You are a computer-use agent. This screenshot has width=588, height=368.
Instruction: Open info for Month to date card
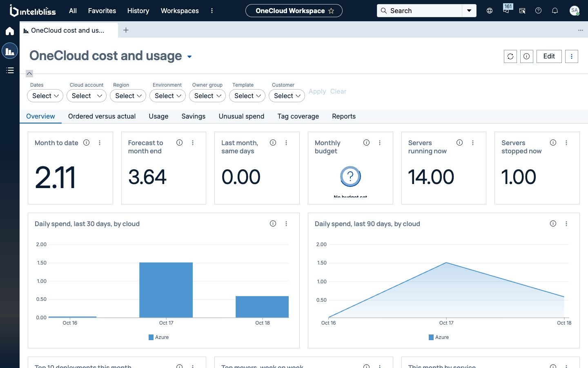pos(87,143)
